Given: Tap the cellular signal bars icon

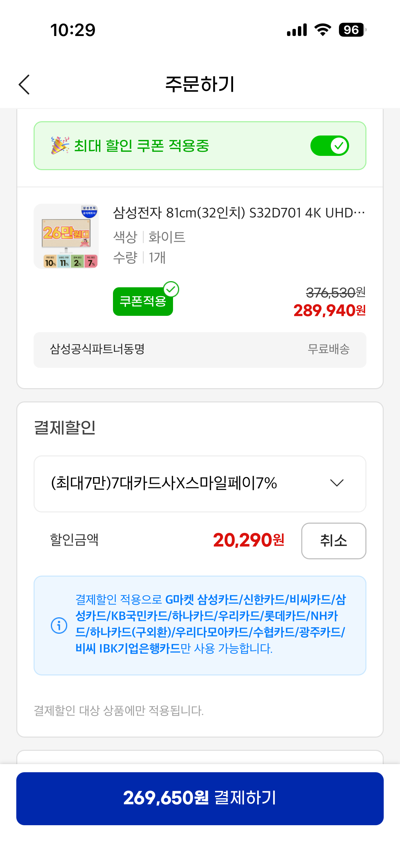Looking at the screenshot, I should (297, 30).
